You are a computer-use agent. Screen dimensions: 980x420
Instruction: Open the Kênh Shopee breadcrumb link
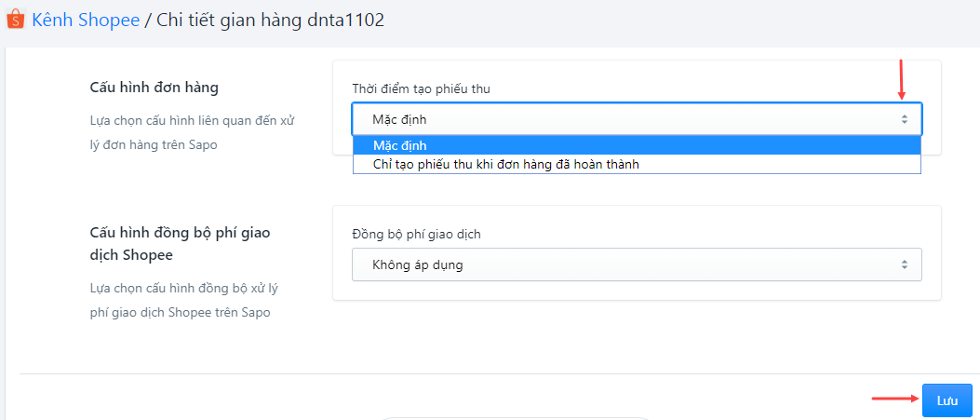[x=86, y=20]
